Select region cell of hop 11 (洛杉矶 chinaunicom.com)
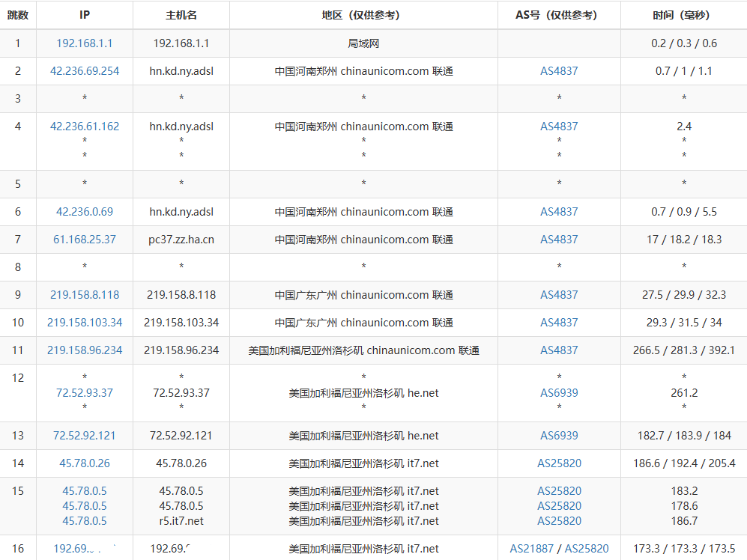This screenshot has height=560, width=747. [x=363, y=350]
